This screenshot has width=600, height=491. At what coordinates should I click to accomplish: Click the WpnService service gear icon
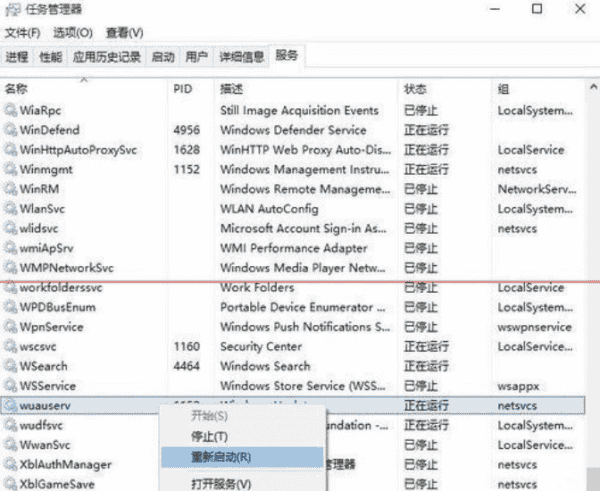pyautogui.click(x=10, y=327)
